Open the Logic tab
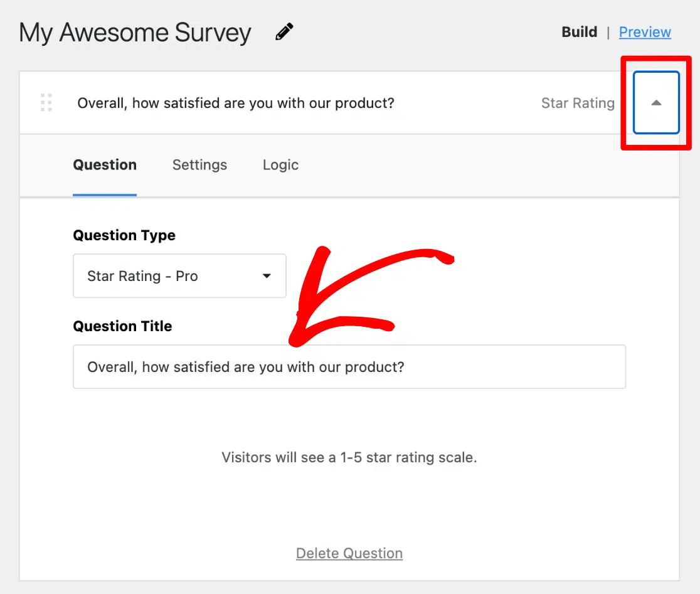700x594 pixels. tap(280, 165)
